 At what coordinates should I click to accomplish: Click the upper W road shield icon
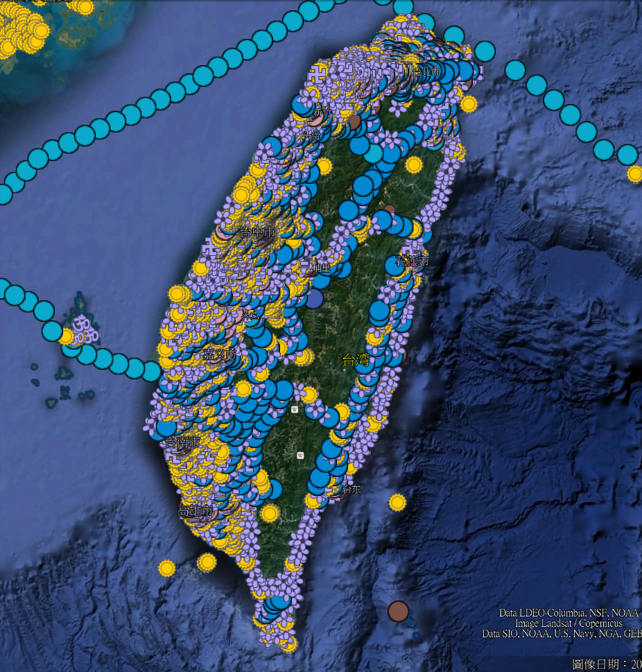(x=295, y=409)
